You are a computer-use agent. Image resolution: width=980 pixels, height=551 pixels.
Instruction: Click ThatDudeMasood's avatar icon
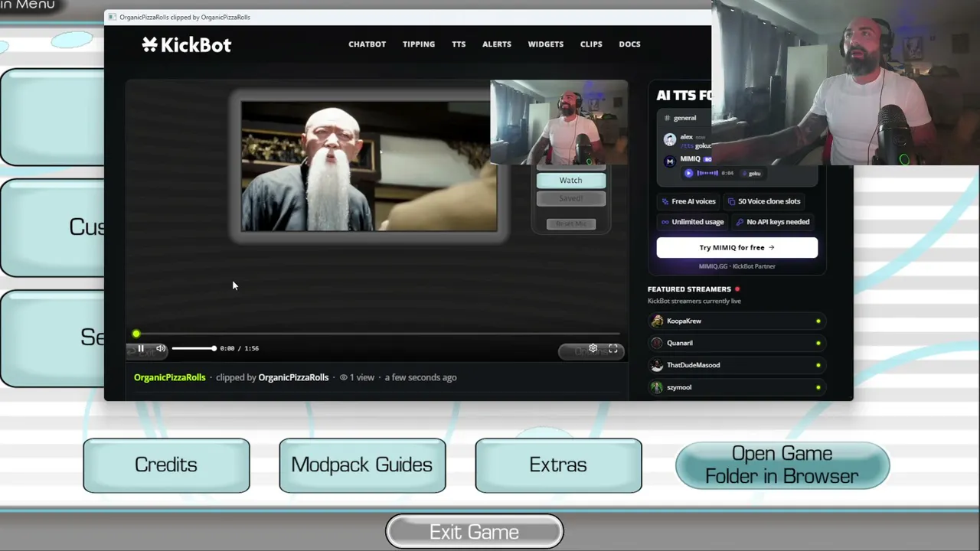(x=657, y=365)
